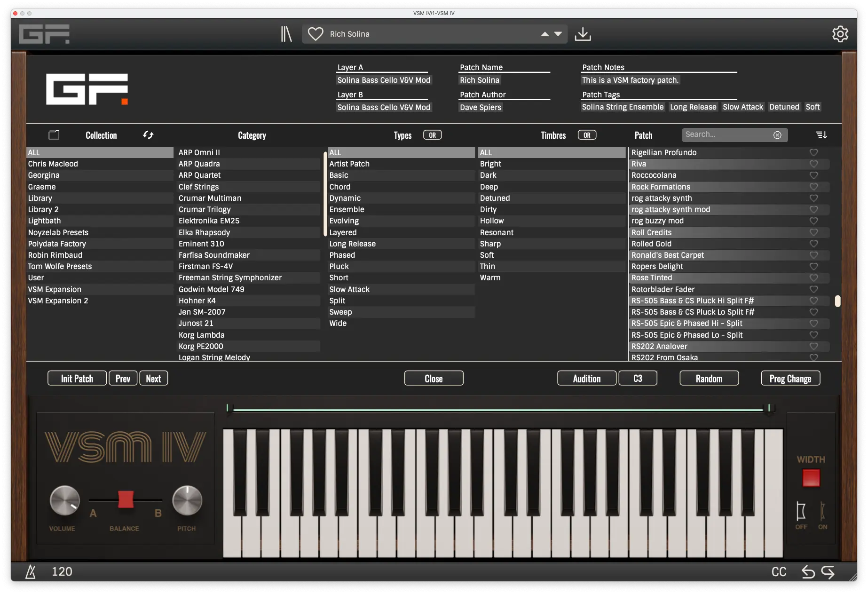Favorite the current Rich Solina patch

coord(315,34)
